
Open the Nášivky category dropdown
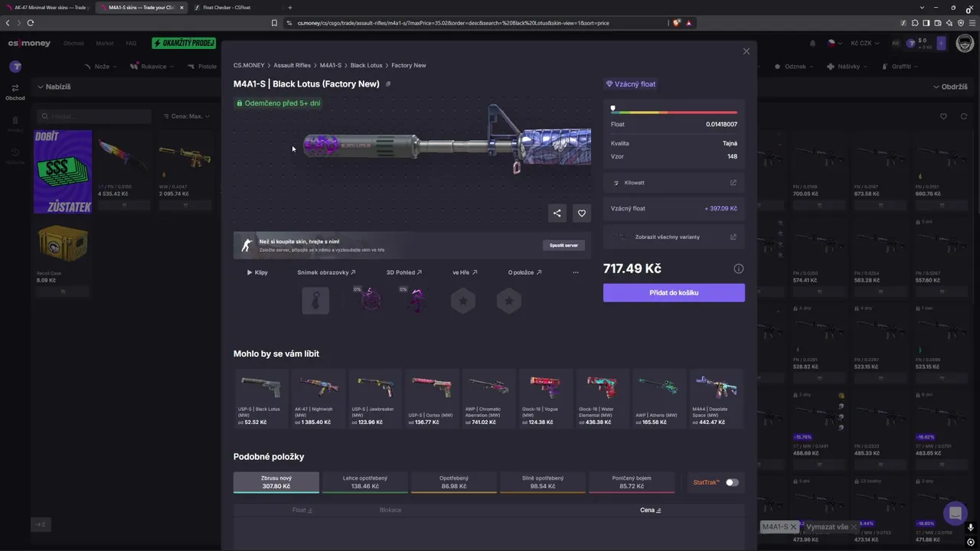pos(848,67)
